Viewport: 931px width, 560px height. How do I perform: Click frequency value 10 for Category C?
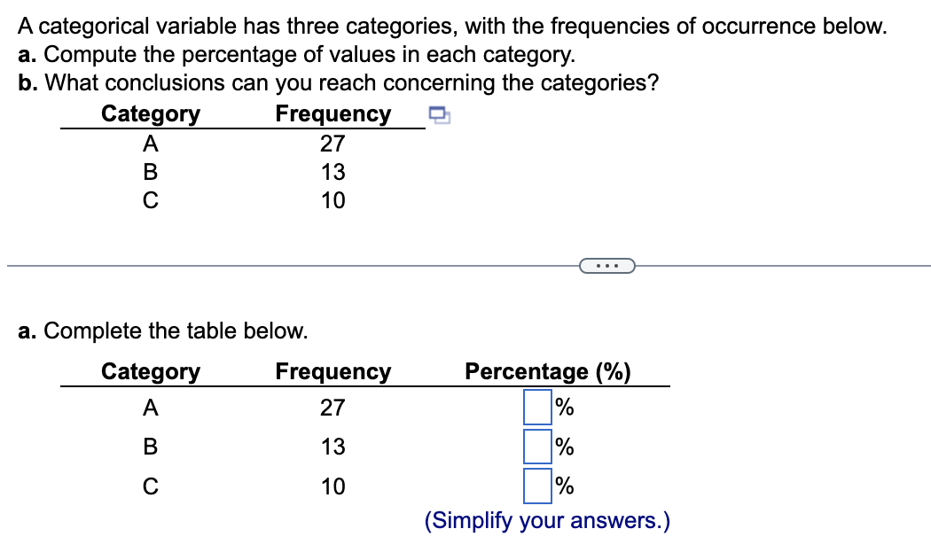[x=333, y=200]
